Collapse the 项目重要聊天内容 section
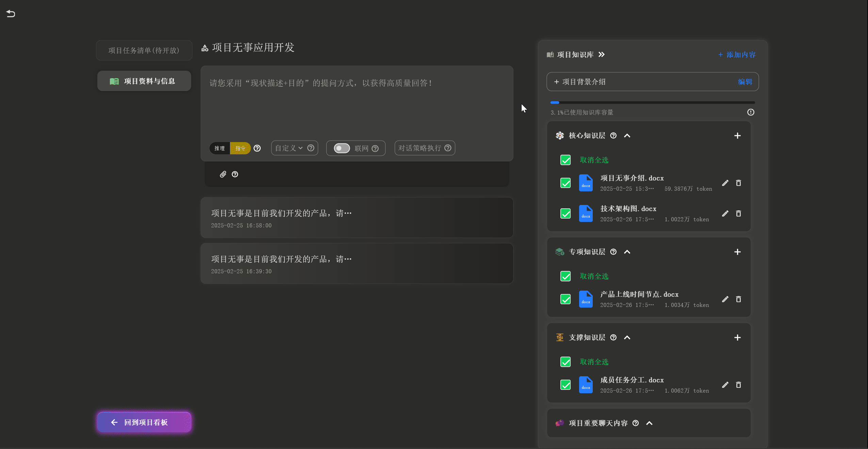The height and width of the screenshot is (449, 868). click(649, 423)
